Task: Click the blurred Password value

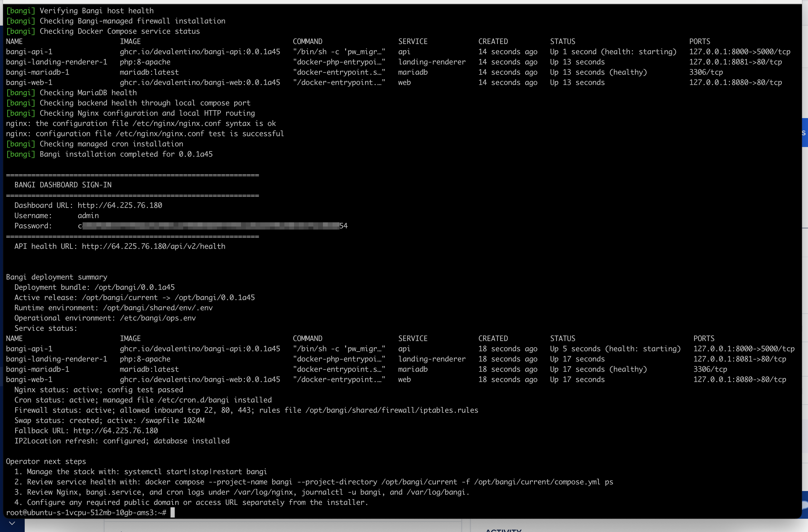Action: (212, 226)
